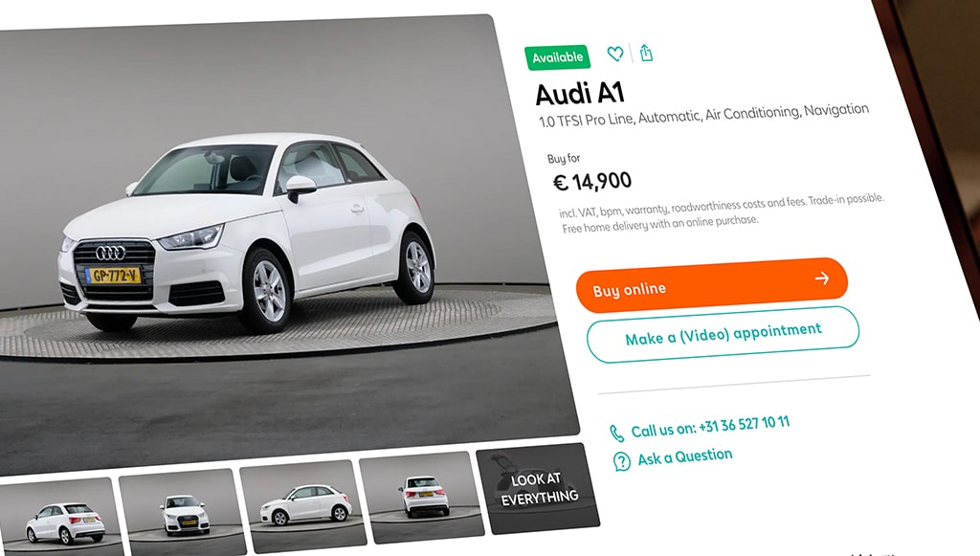
Task: Click the share icon next to the heart
Action: 646,53
